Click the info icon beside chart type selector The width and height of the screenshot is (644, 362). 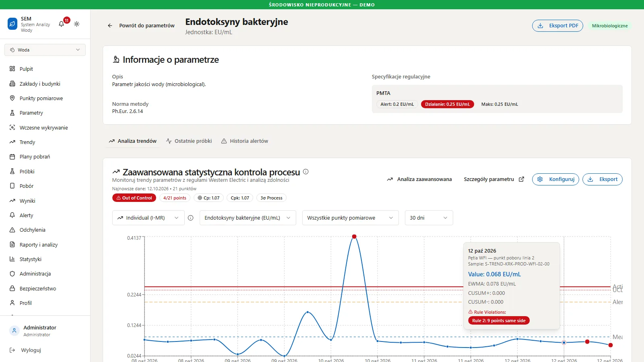point(191,218)
